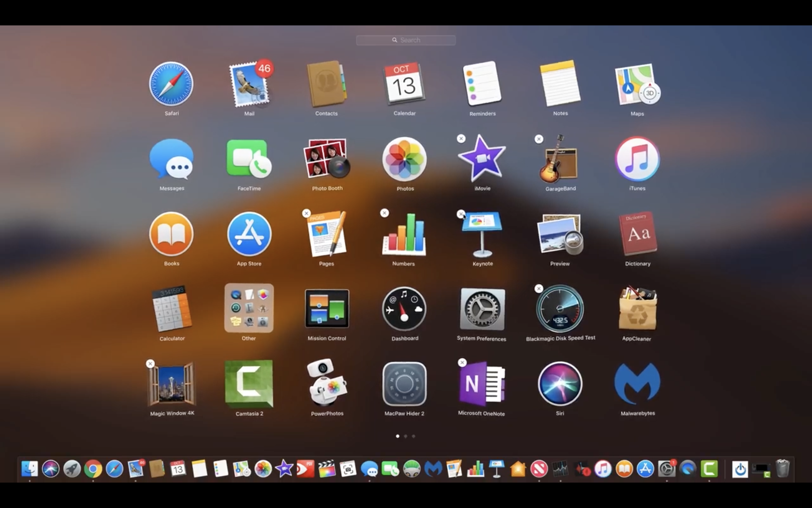This screenshot has height=508, width=812.
Task: Open the Launchpad Photos app icon
Action: (x=405, y=159)
